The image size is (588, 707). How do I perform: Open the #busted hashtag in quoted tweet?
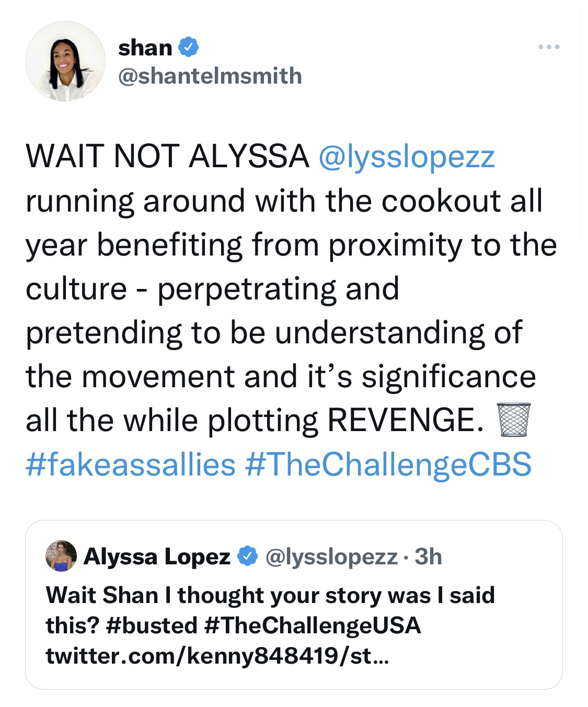coord(152,625)
